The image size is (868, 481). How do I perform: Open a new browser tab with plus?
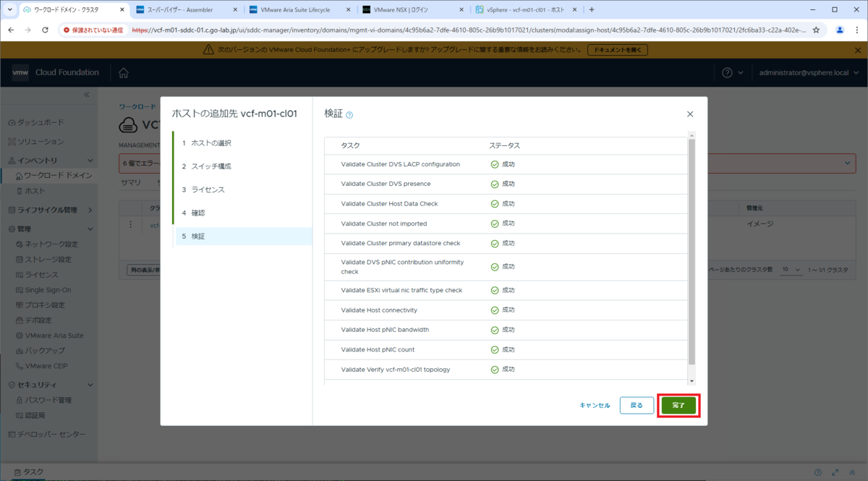pyautogui.click(x=592, y=10)
